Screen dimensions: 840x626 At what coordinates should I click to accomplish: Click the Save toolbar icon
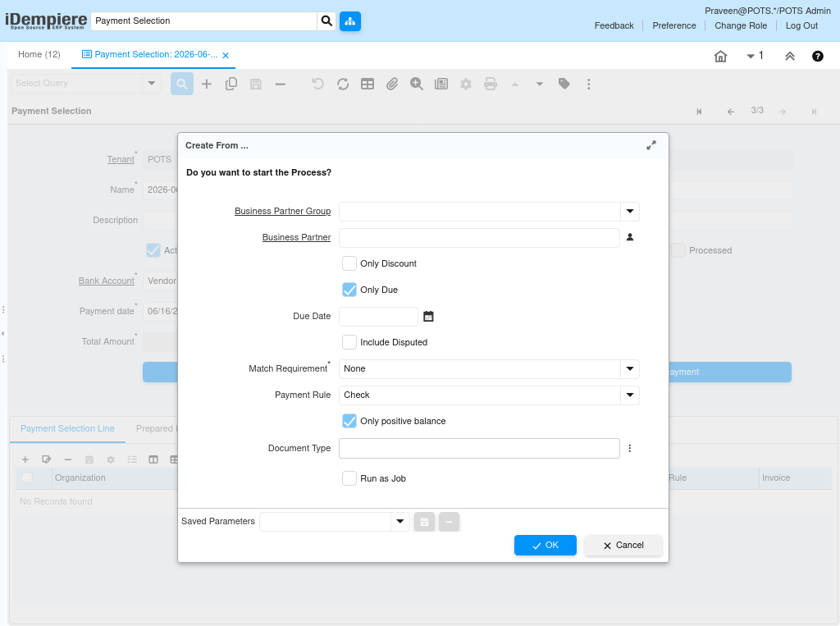point(256,85)
